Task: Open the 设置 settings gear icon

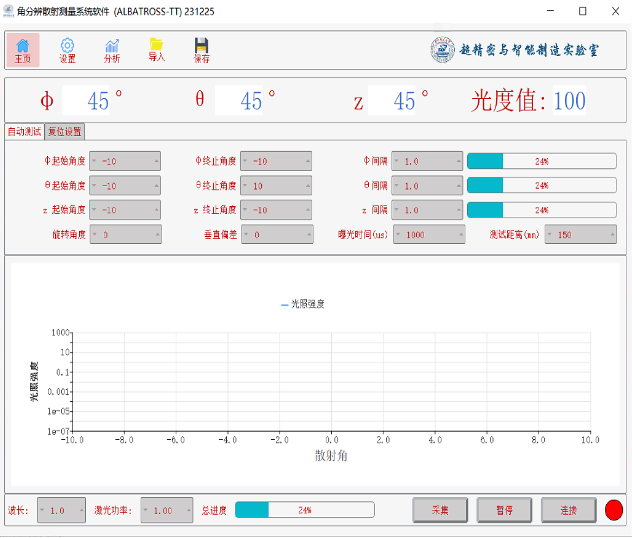Action: (67, 50)
